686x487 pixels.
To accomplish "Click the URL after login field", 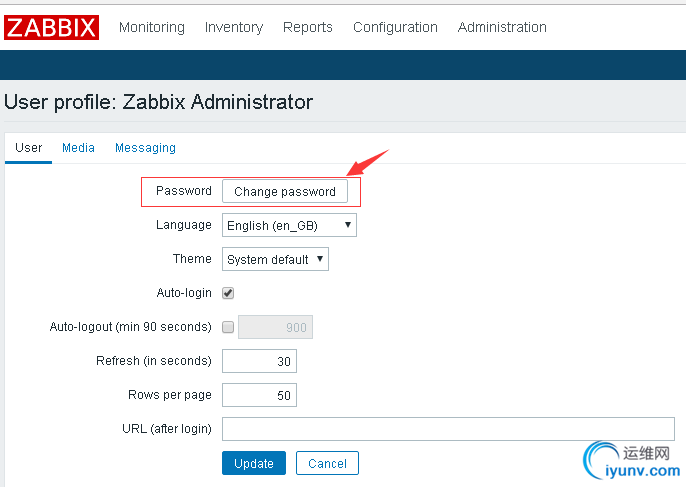I will [x=448, y=429].
